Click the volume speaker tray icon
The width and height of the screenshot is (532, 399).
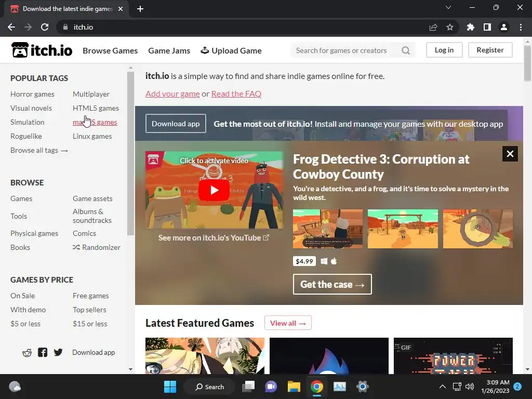click(x=470, y=387)
